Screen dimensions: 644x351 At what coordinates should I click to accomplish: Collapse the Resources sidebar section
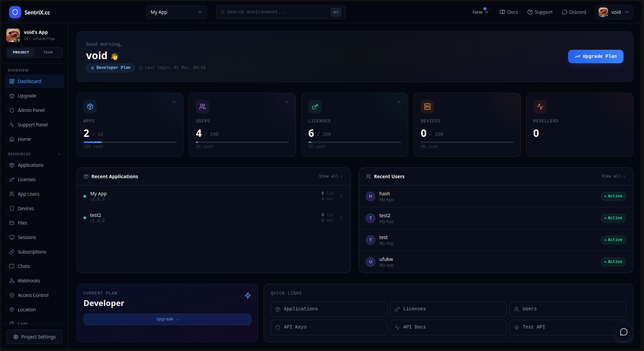59,154
